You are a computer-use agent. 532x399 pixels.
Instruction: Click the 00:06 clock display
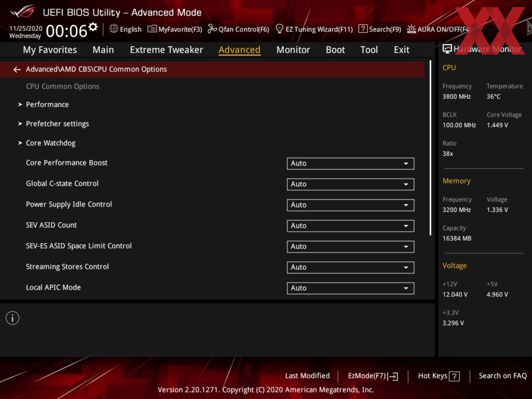pos(66,31)
